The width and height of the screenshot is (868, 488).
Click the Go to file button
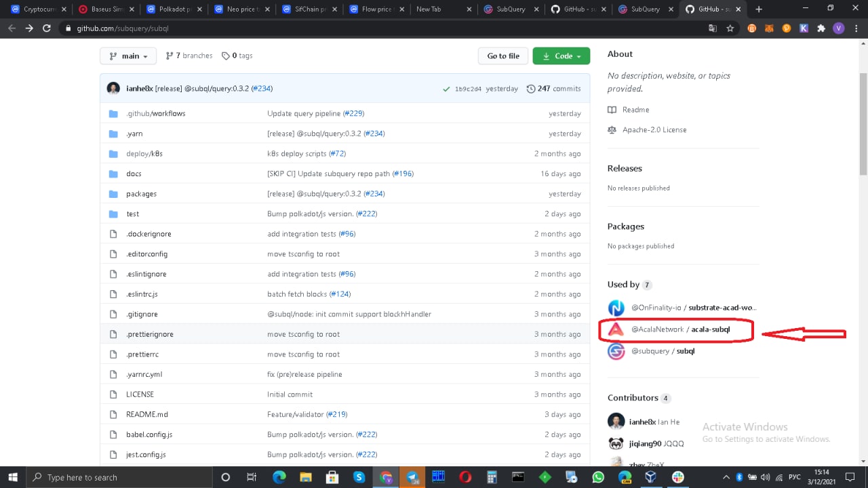(503, 56)
